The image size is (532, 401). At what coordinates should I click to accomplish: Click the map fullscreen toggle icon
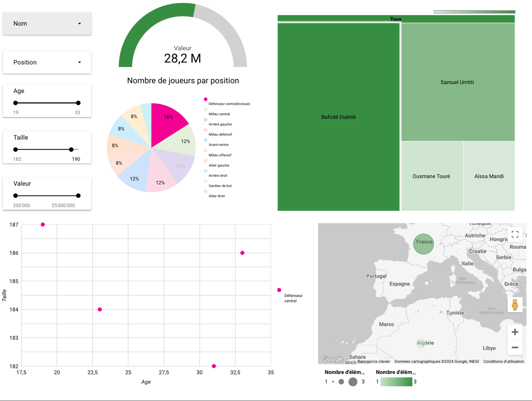(515, 234)
